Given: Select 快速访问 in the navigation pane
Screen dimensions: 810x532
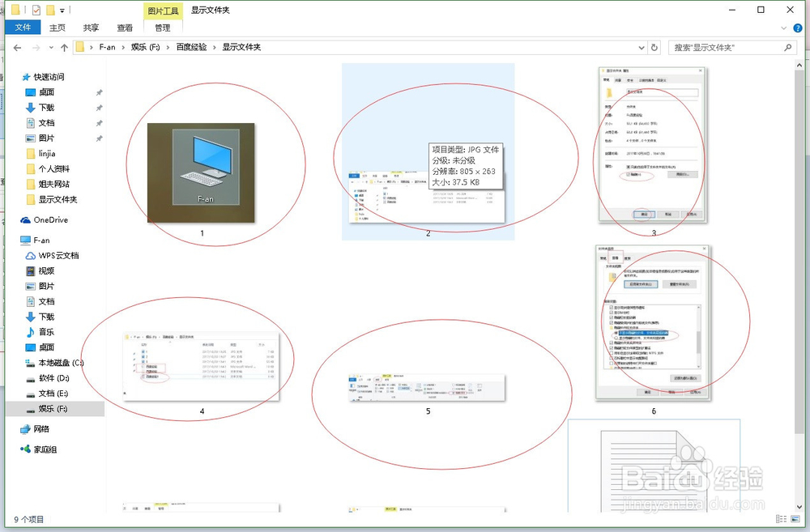Looking at the screenshot, I should pyautogui.click(x=49, y=77).
